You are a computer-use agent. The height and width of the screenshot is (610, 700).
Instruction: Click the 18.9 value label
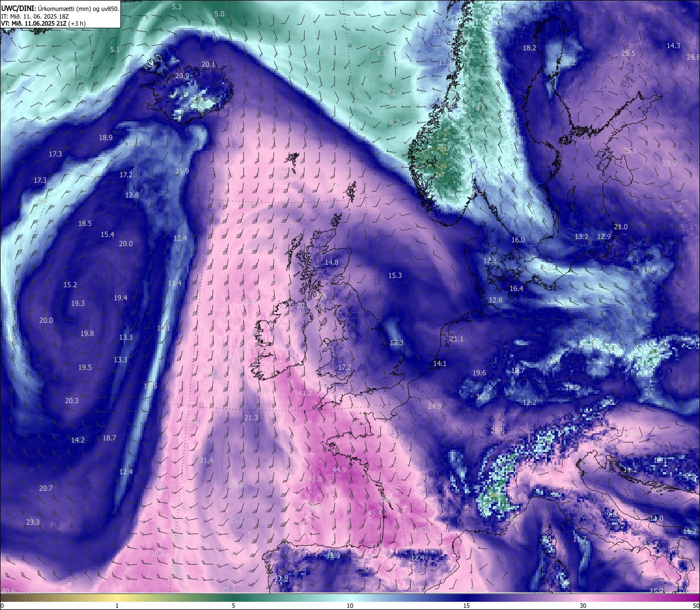click(106, 137)
